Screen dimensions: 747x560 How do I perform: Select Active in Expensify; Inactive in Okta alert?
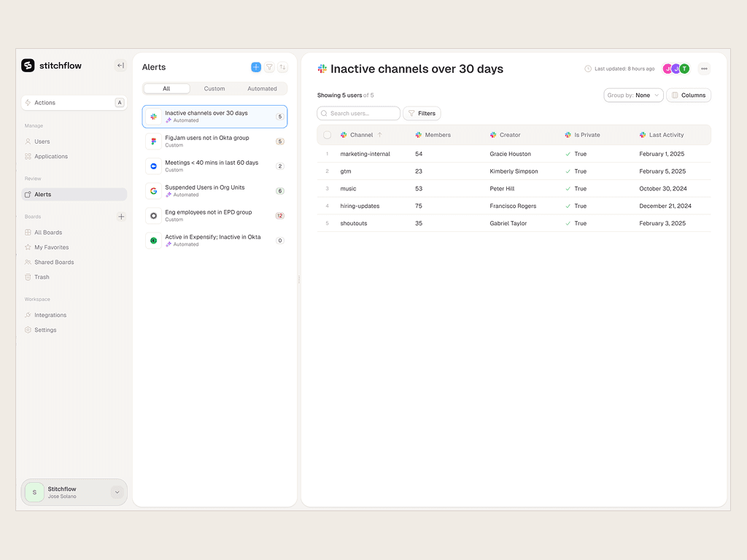pos(214,241)
